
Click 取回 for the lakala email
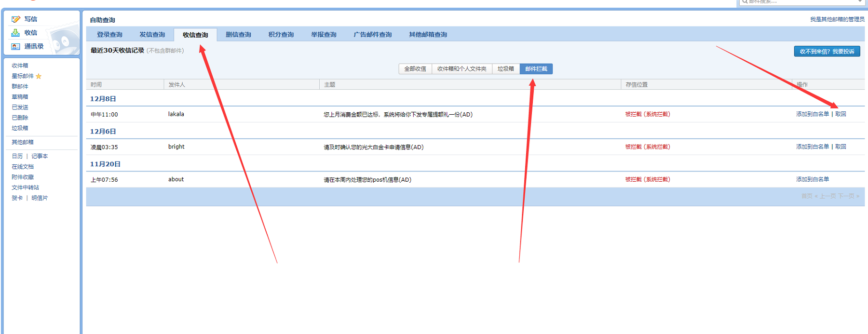pyautogui.click(x=841, y=114)
